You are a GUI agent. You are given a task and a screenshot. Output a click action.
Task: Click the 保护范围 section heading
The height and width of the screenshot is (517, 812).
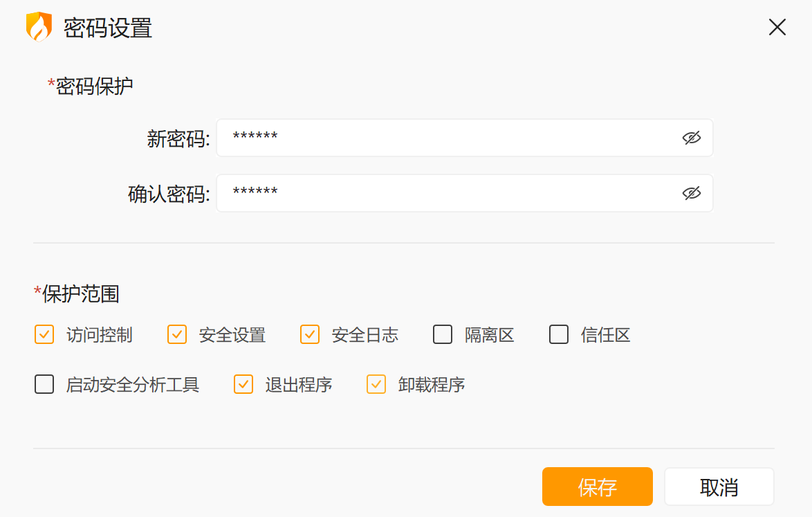click(80, 294)
